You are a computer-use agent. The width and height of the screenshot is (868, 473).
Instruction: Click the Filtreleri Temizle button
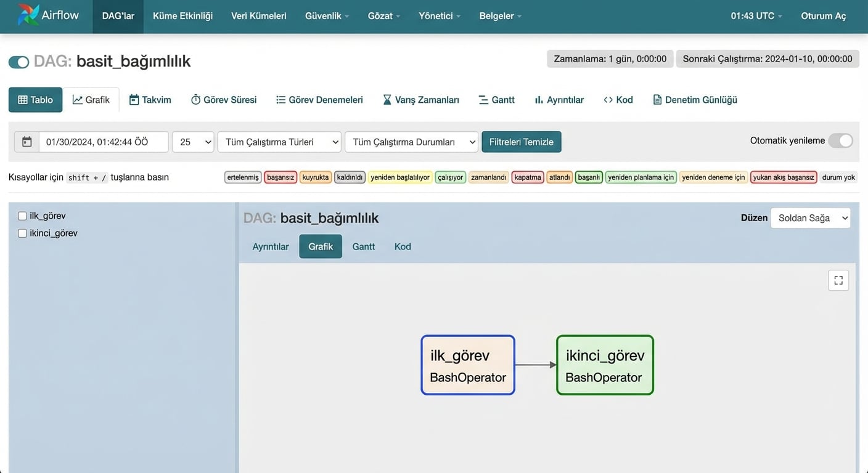(x=521, y=142)
